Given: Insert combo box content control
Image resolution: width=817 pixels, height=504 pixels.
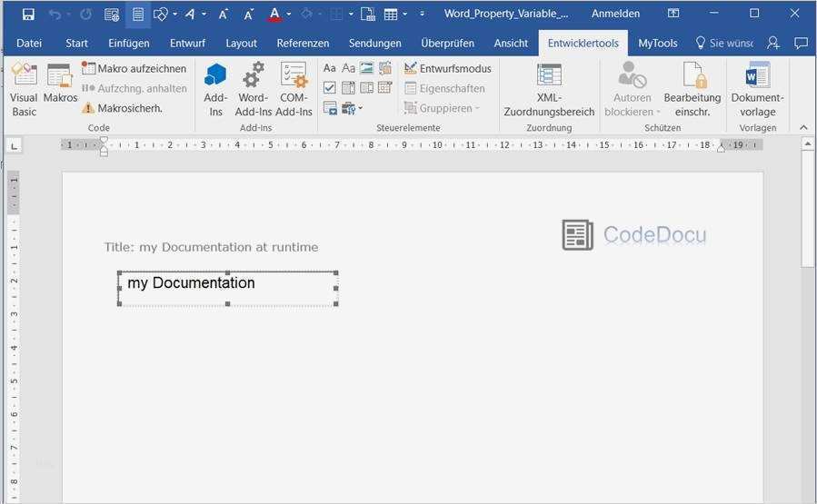Looking at the screenshot, I should point(348,87).
